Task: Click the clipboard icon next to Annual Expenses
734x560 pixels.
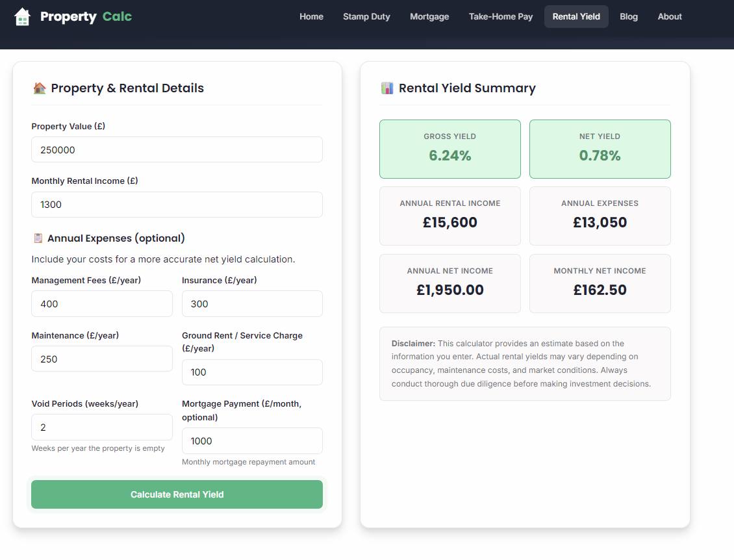Action: [38, 238]
